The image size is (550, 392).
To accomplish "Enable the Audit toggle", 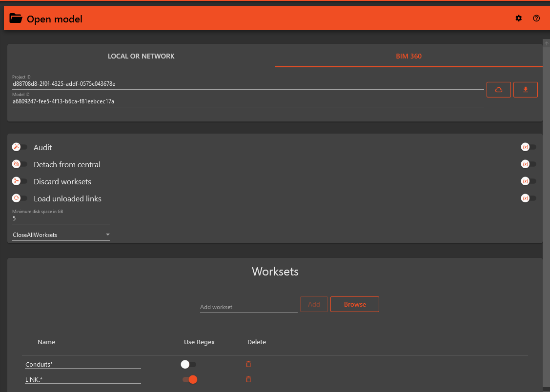I will coord(20,147).
